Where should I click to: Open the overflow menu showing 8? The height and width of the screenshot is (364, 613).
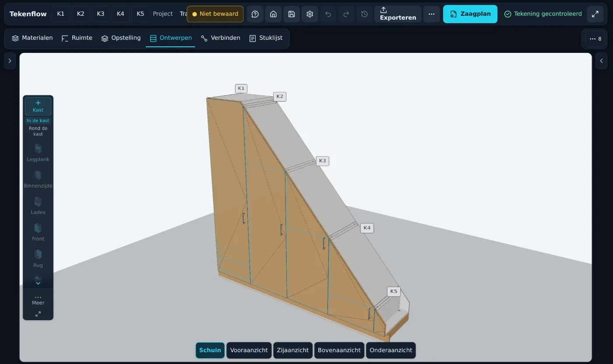(595, 39)
